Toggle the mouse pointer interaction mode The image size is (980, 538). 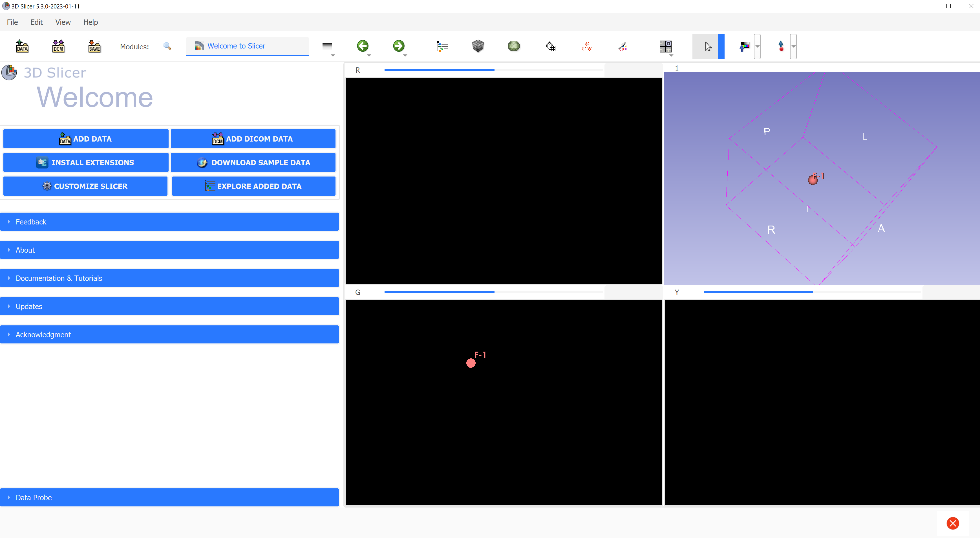707,46
